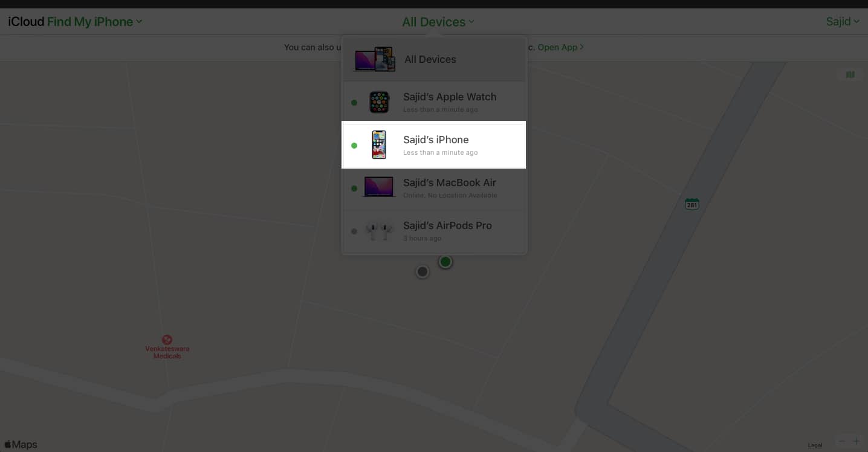This screenshot has width=868, height=452.
Task: Select All Devices in the device list
Action: [434, 59]
